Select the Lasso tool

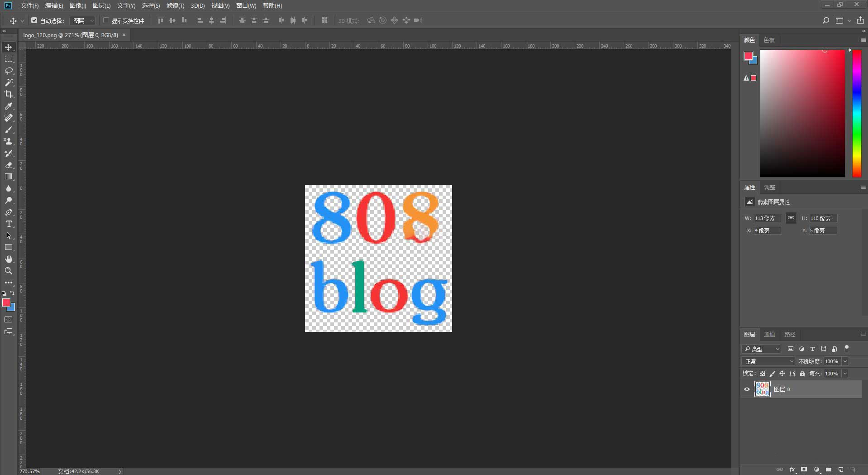(x=9, y=71)
